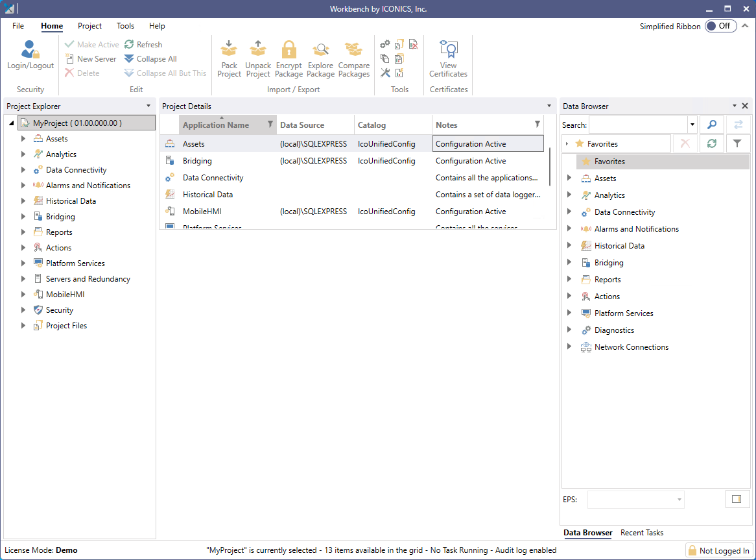Click the swap arrows icon beside search

[x=738, y=125]
